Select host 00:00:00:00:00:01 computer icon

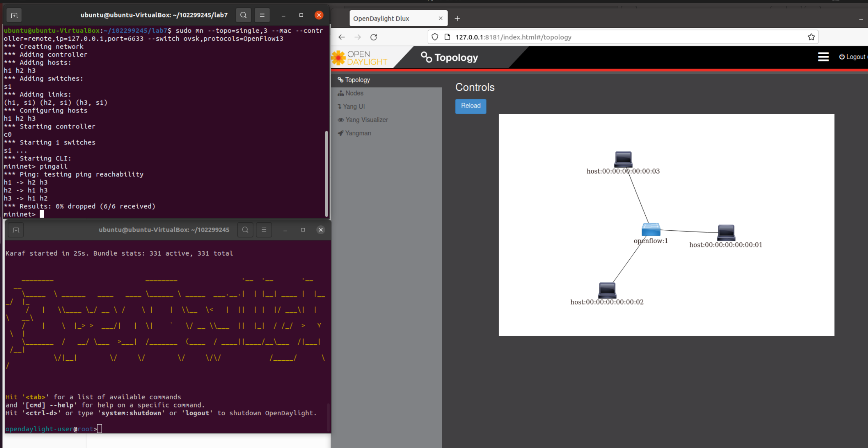coord(726,232)
